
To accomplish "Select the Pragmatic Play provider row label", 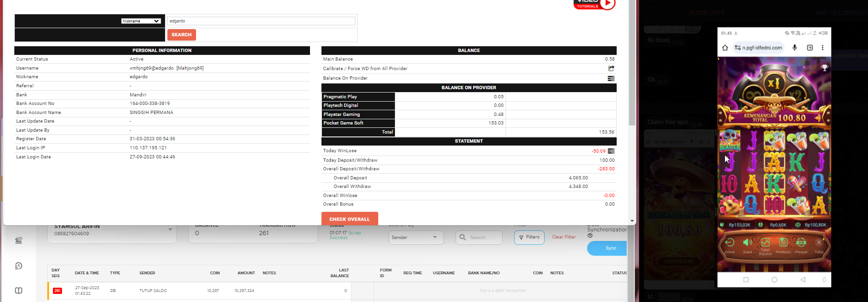I will (x=358, y=97).
